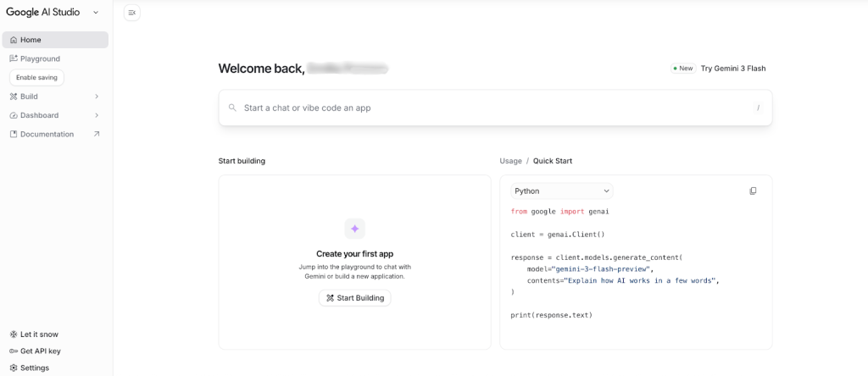Viewport: 868px width, 376px height.
Task: Copy the Quick Start code snippet
Action: (x=753, y=191)
